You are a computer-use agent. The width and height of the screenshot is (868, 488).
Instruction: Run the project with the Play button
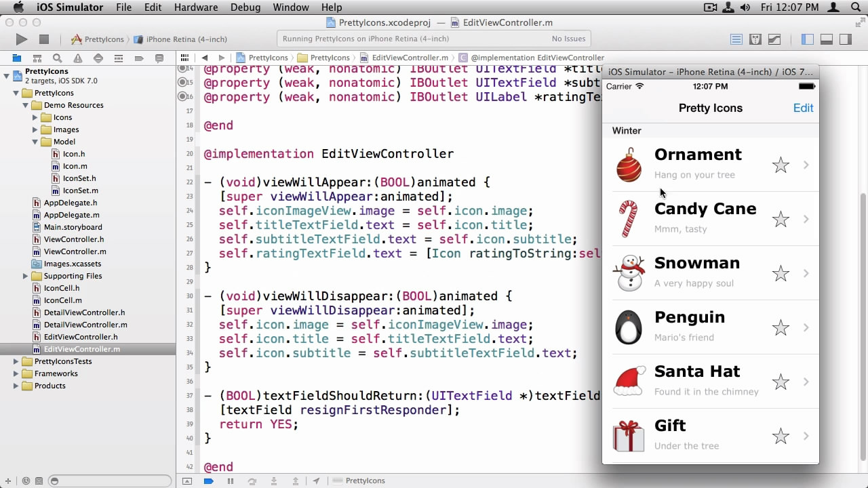tap(22, 39)
